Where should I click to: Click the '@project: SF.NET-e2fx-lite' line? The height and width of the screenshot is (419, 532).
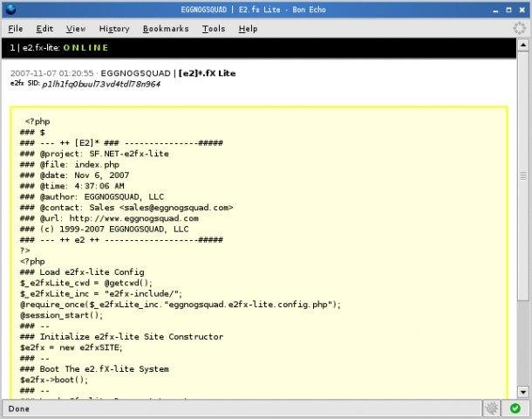(95, 154)
